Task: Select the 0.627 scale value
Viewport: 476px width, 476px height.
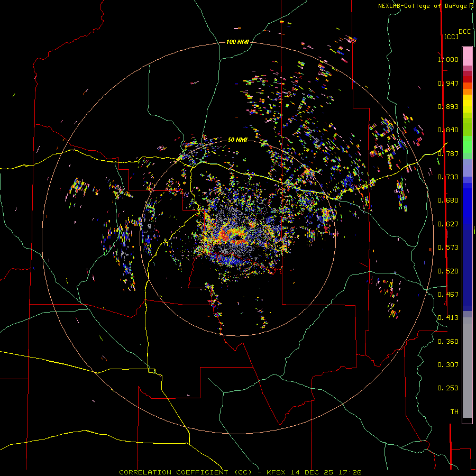Action: (448, 224)
